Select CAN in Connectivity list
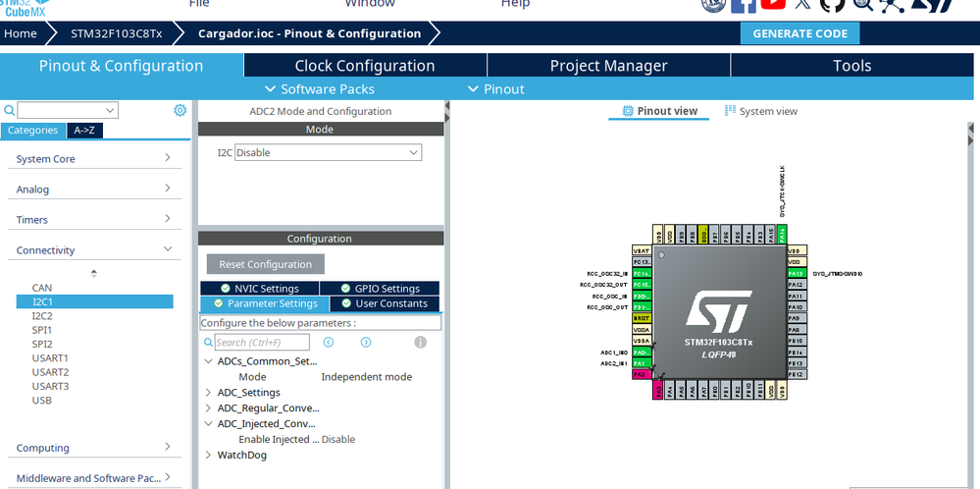Image resolution: width=980 pixels, height=489 pixels. coord(42,288)
